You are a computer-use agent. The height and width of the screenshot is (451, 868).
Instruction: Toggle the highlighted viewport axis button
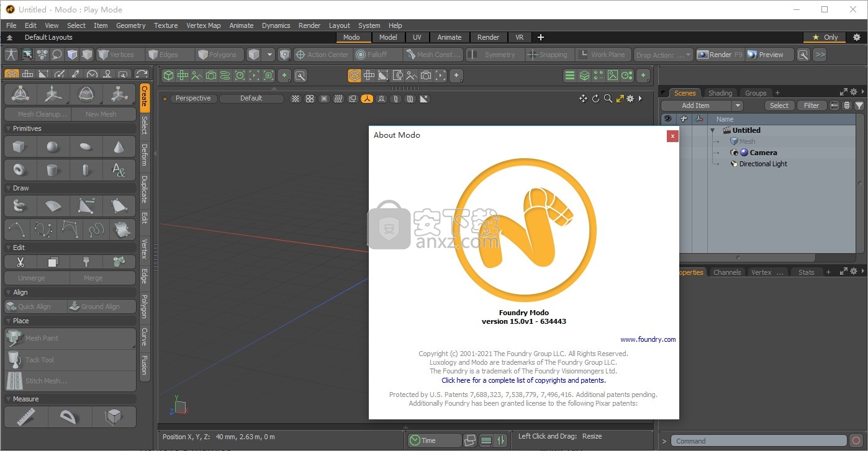point(367,99)
